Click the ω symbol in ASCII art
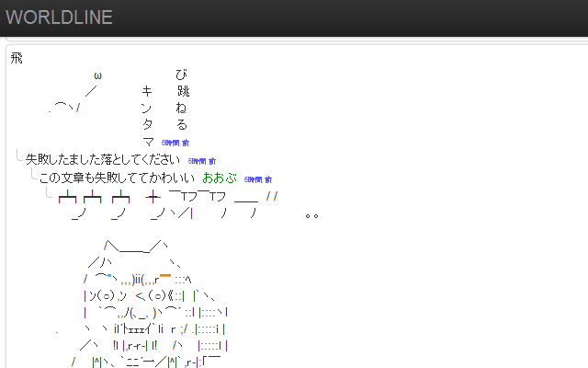Image resolution: width=588 pixels, height=368 pixels. pyautogui.click(x=98, y=75)
